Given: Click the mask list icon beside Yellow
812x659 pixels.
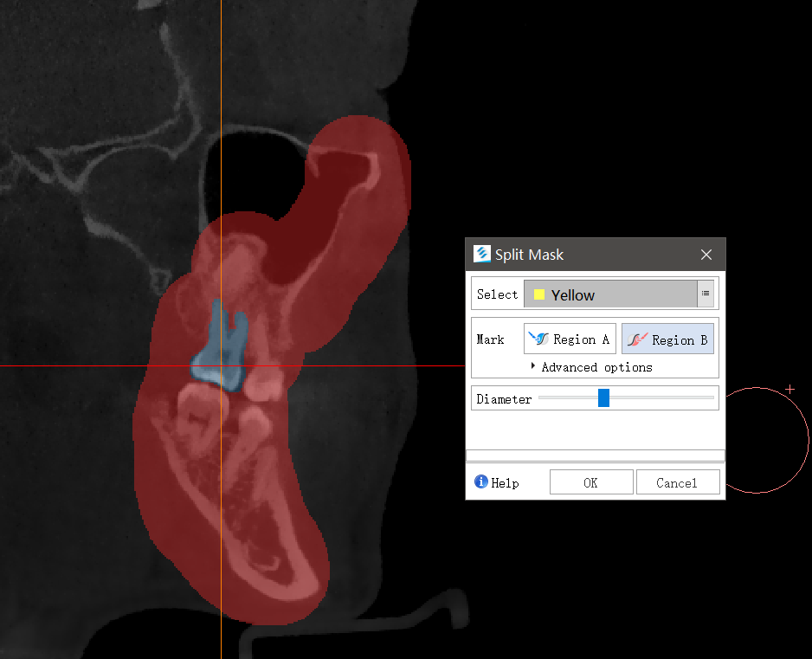Looking at the screenshot, I should 706,294.
